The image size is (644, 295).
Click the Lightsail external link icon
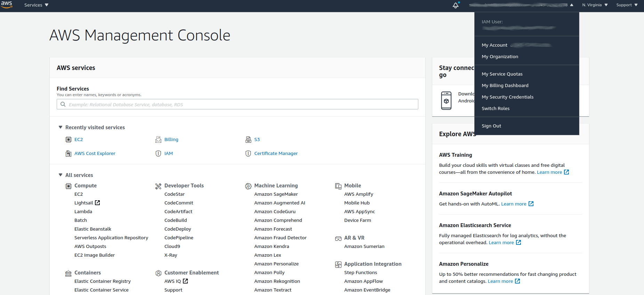pyautogui.click(x=97, y=203)
